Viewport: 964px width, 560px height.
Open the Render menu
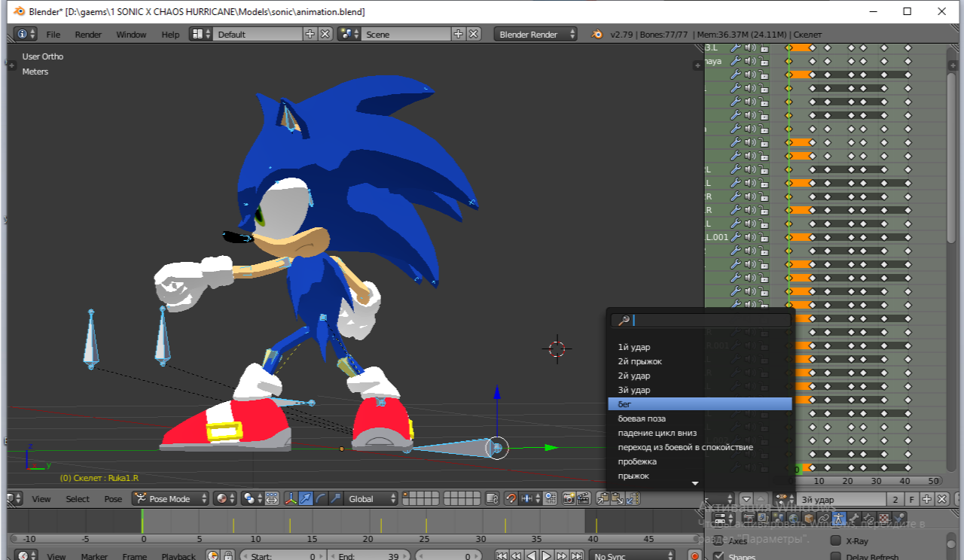click(88, 35)
